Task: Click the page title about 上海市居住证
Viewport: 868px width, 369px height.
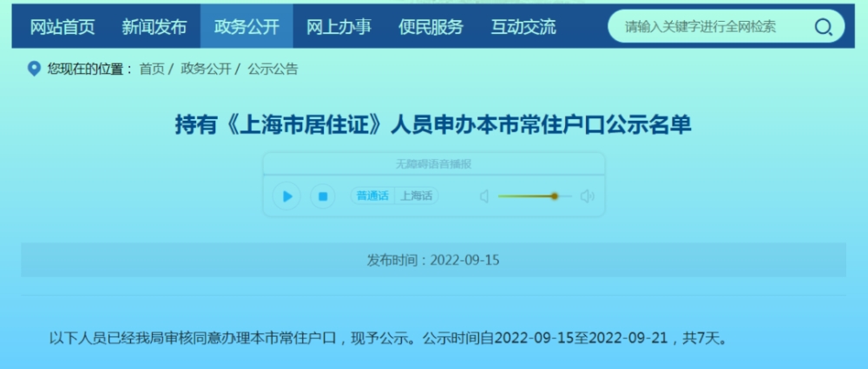Action: click(433, 124)
